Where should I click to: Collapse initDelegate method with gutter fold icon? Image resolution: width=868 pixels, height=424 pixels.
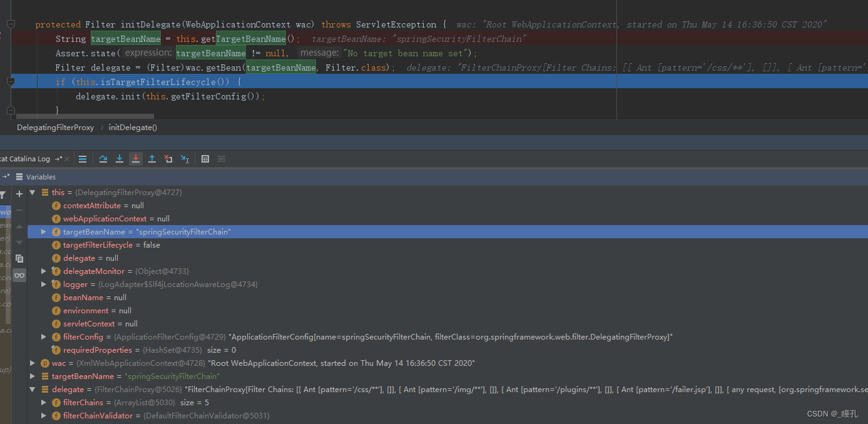pos(11,24)
